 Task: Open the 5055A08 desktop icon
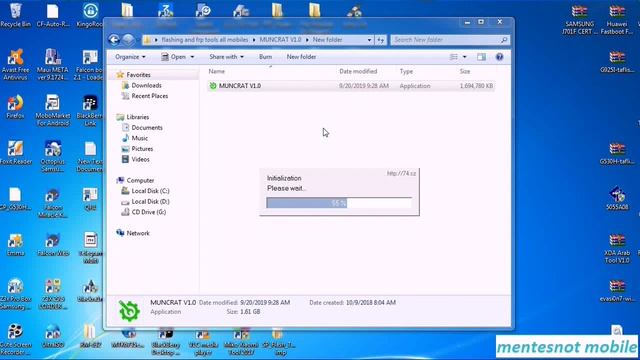pos(617,198)
